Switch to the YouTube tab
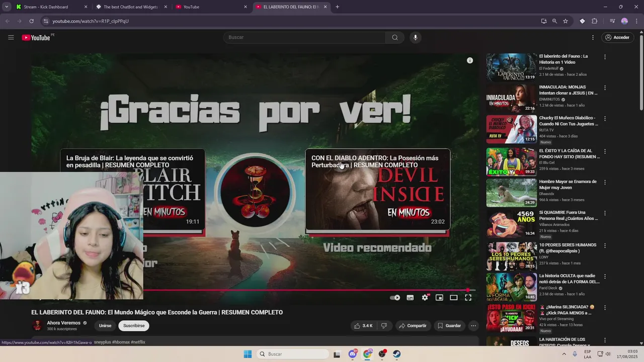 click(x=211, y=7)
